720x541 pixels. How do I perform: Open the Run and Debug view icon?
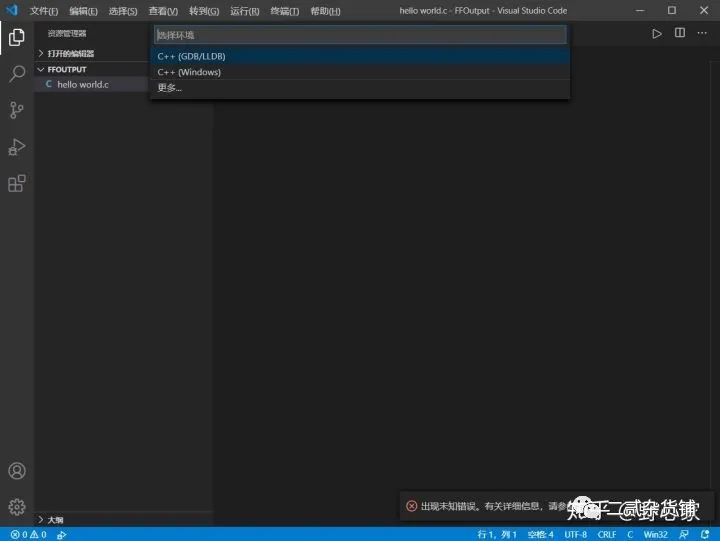tap(17, 147)
